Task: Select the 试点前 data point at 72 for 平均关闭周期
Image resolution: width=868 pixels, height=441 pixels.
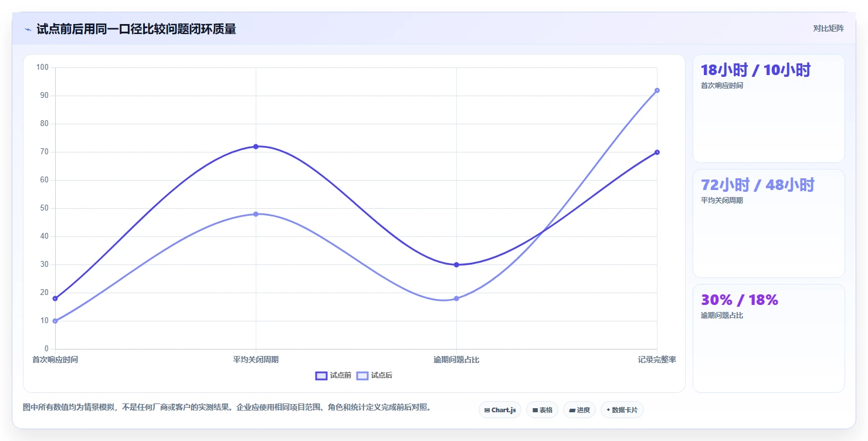Action: 256,147
